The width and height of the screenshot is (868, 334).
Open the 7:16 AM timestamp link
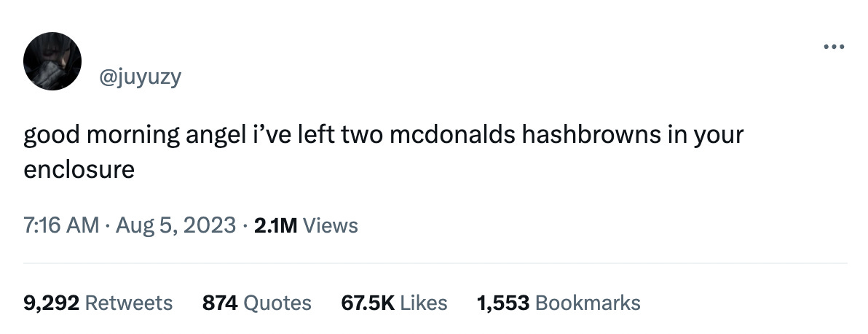click(x=61, y=225)
